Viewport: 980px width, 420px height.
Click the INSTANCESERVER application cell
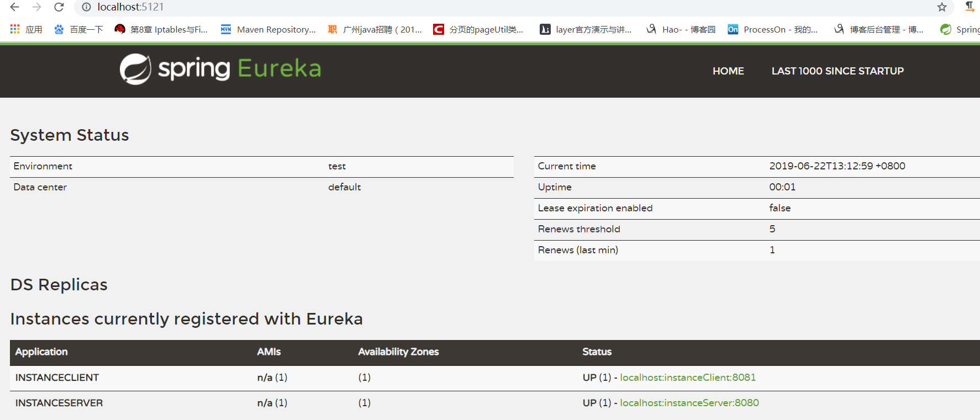(59, 403)
